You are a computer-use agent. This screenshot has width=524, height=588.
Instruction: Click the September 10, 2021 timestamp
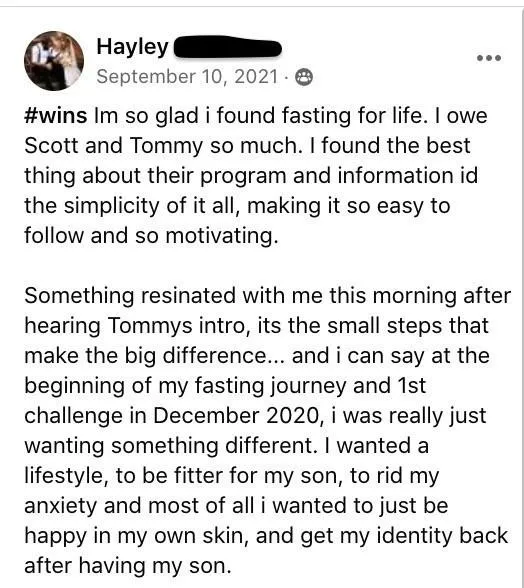pyautogui.click(x=188, y=77)
